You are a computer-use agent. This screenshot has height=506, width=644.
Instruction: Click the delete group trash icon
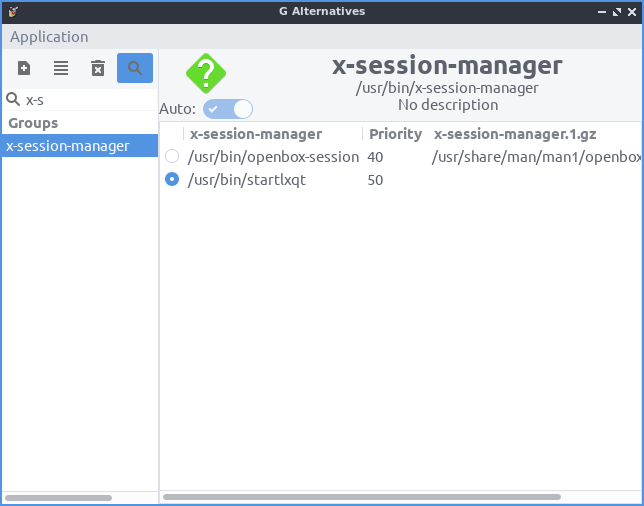pyautogui.click(x=98, y=68)
